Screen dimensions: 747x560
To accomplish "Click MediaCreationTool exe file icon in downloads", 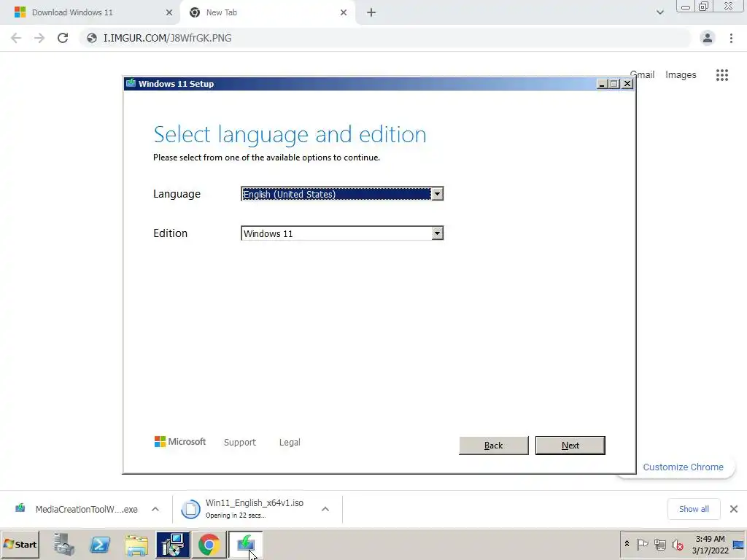I will 20,508.
